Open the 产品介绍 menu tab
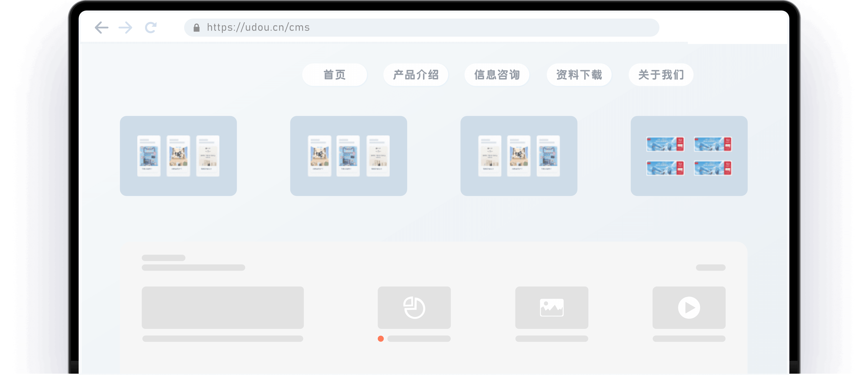868x375 pixels. (416, 75)
